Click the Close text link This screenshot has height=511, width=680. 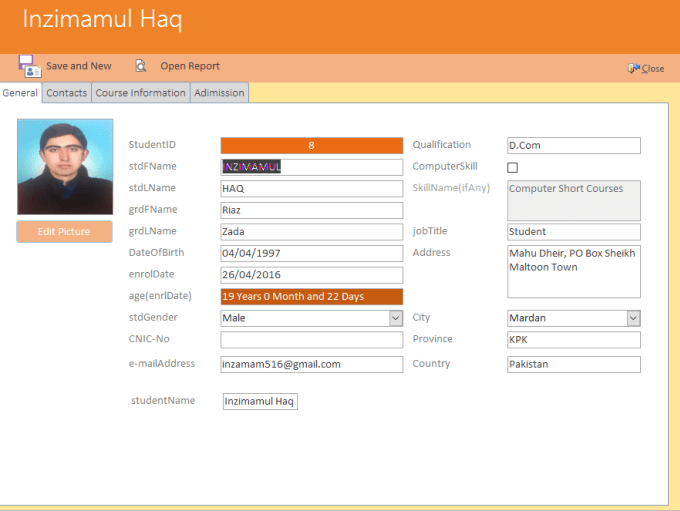coord(653,69)
